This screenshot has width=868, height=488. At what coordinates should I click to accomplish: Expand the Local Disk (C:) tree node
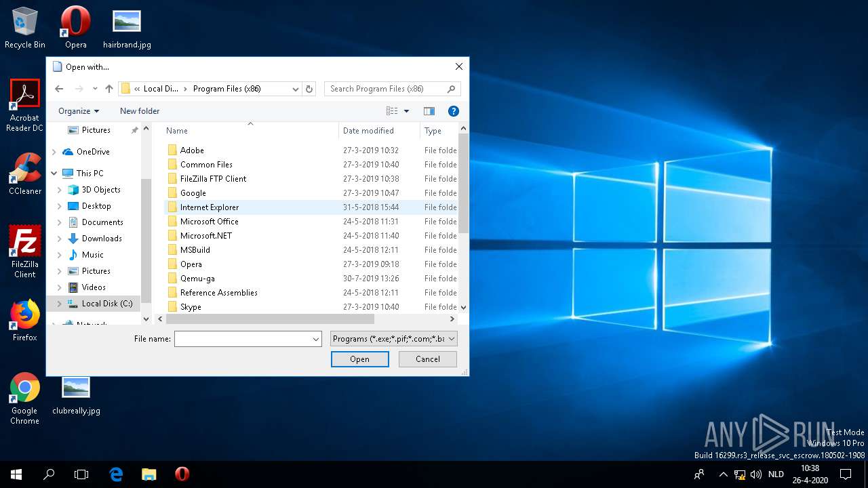point(60,304)
